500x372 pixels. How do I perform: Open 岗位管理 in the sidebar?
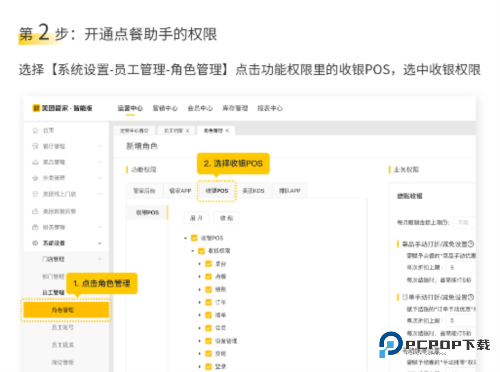(63, 362)
